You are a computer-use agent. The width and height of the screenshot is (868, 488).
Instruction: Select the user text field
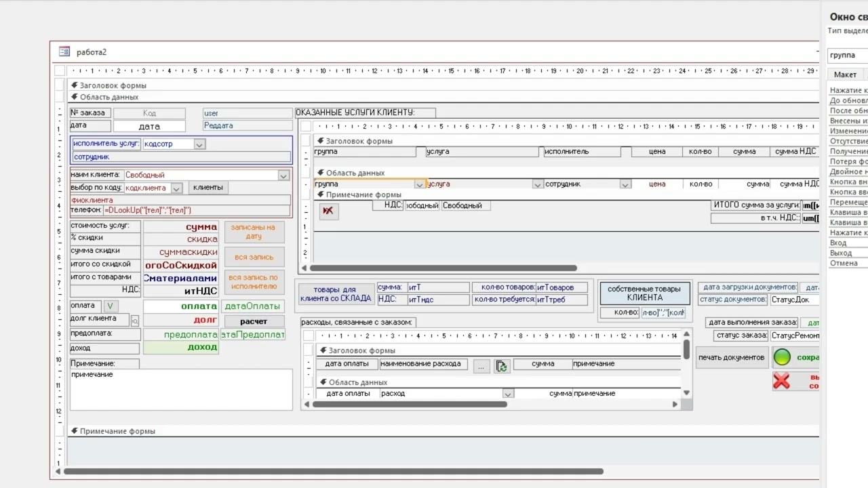pyautogui.click(x=247, y=113)
